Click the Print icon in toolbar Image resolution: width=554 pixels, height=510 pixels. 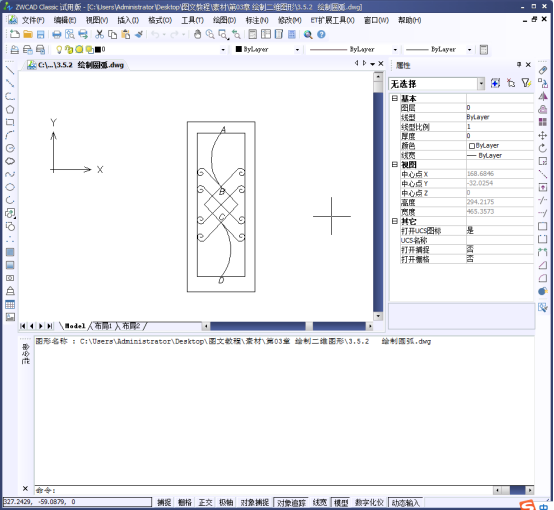point(57,34)
